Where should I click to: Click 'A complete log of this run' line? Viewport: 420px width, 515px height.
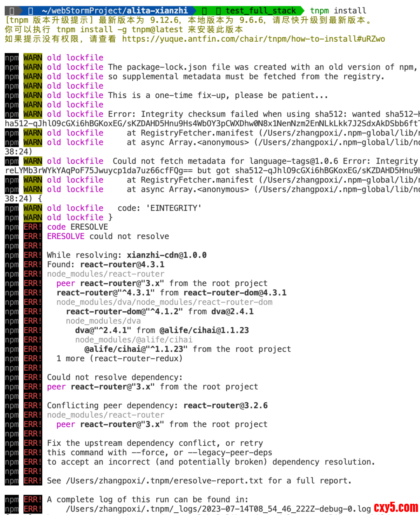[x=148, y=500]
